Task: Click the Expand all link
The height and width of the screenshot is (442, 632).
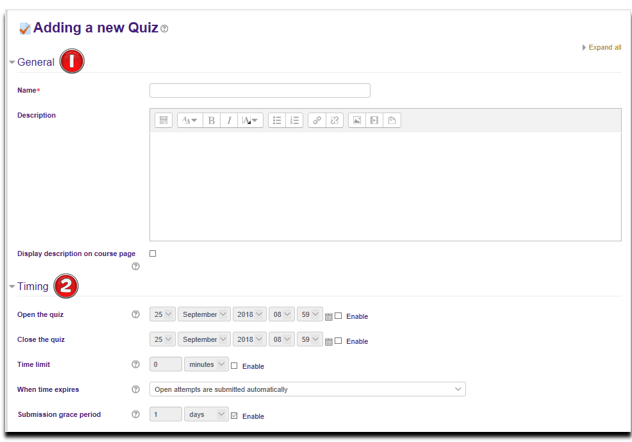Action: 602,47
